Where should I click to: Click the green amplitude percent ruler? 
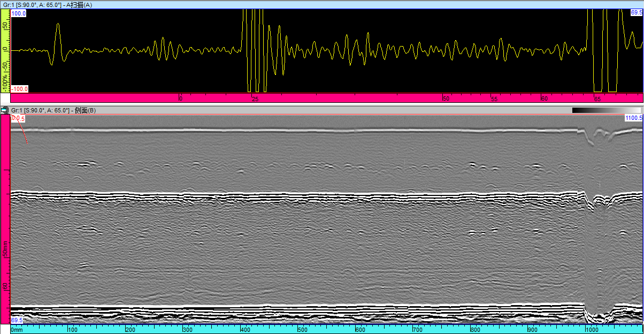[x=5, y=51]
